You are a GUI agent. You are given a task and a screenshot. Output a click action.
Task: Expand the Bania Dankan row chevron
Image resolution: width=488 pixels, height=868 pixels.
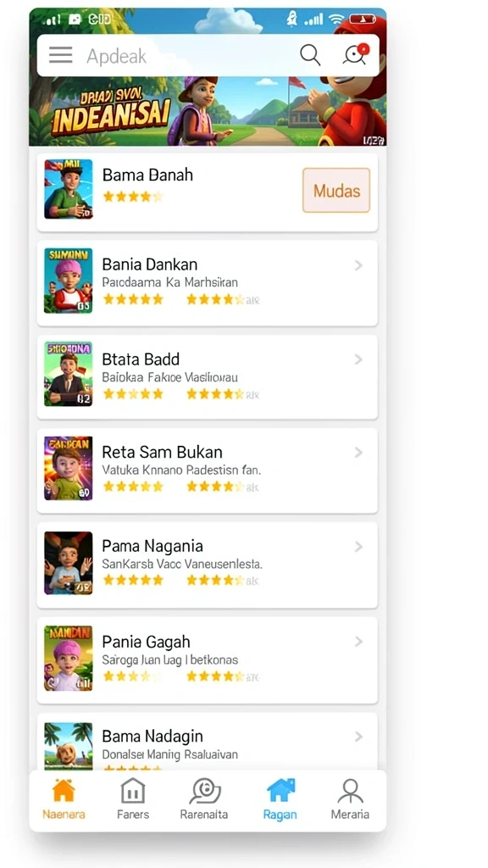click(358, 265)
